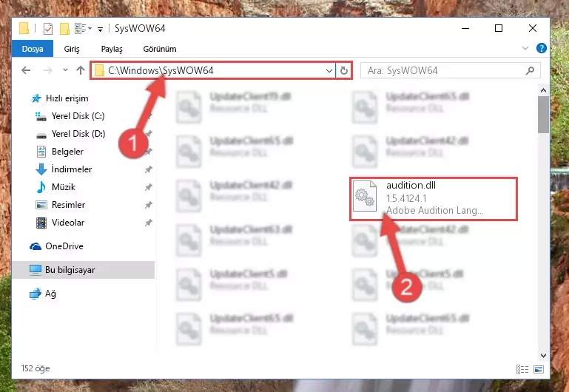Click the audition.dll gear file icon

pos(365,196)
